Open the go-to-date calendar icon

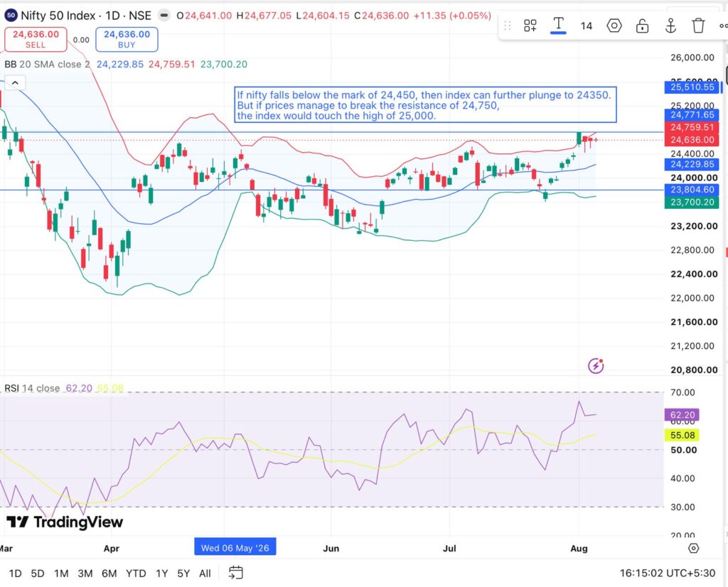236,573
